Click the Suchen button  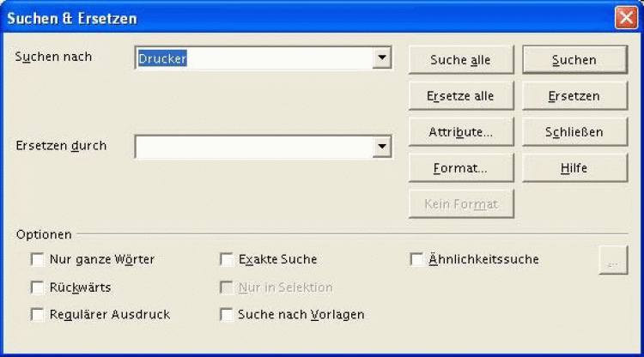tap(574, 60)
